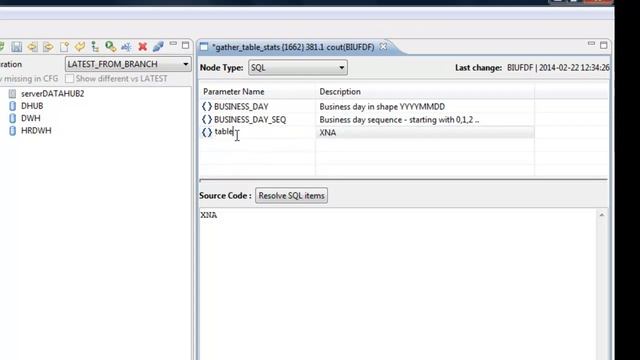Maximize the left configuration panel
The width and height of the screenshot is (640, 360).
tap(185, 45)
